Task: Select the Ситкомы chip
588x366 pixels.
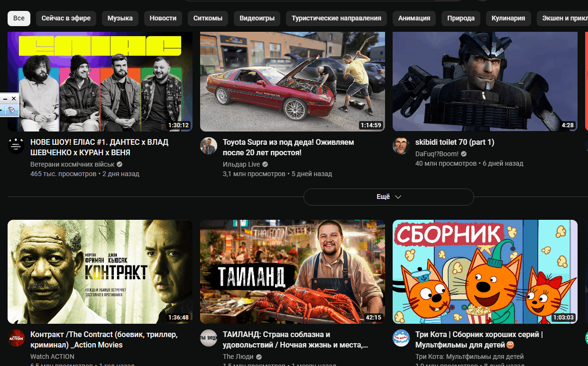Action: (x=208, y=19)
